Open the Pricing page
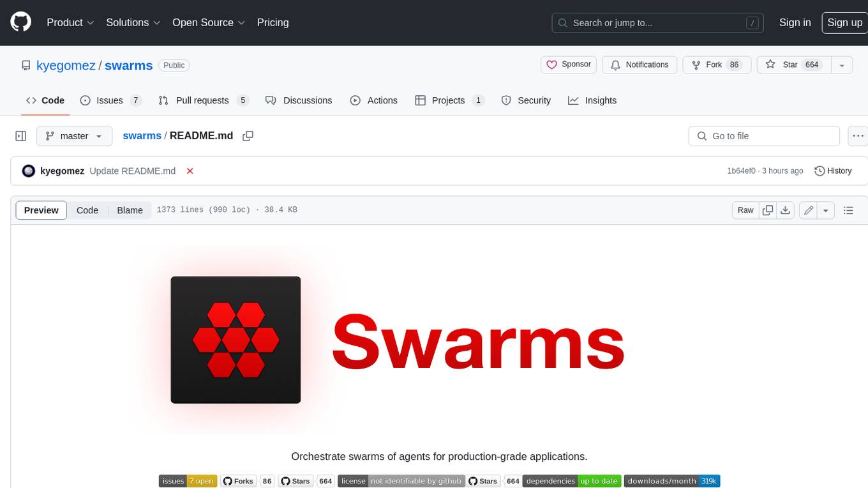 click(273, 22)
